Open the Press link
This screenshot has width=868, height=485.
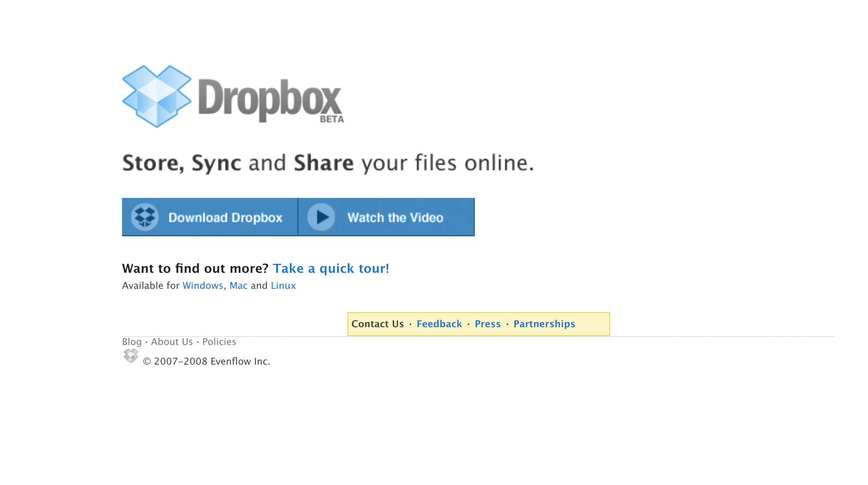pos(488,324)
